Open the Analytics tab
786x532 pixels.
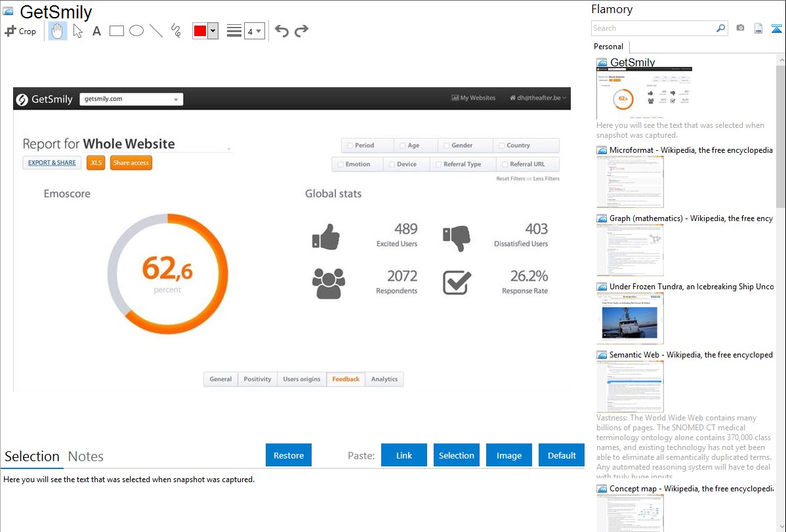tap(384, 379)
